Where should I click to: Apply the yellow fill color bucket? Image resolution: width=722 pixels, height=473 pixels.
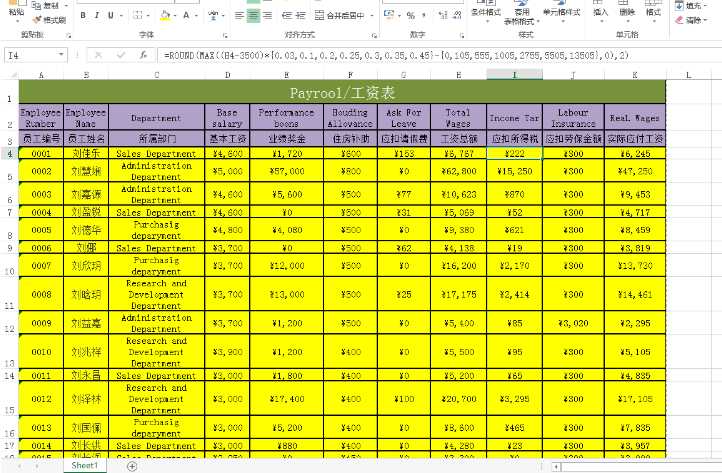[x=165, y=16]
